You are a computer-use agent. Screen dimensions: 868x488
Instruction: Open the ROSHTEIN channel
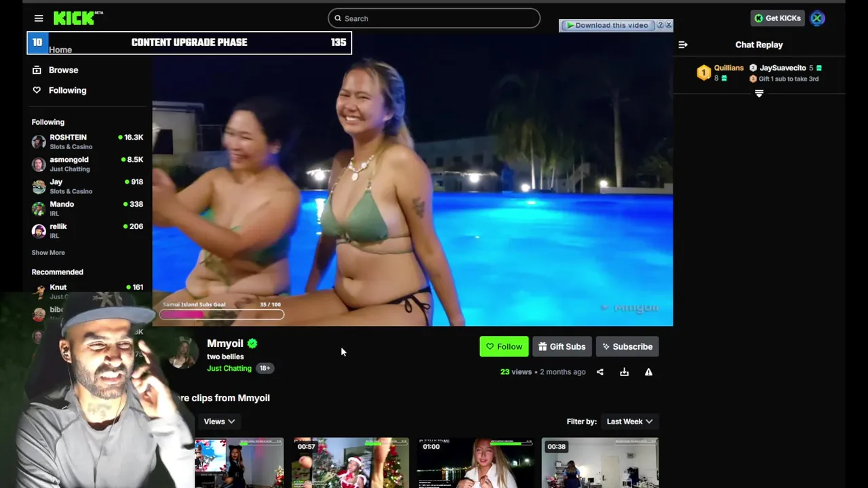(87, 142)
